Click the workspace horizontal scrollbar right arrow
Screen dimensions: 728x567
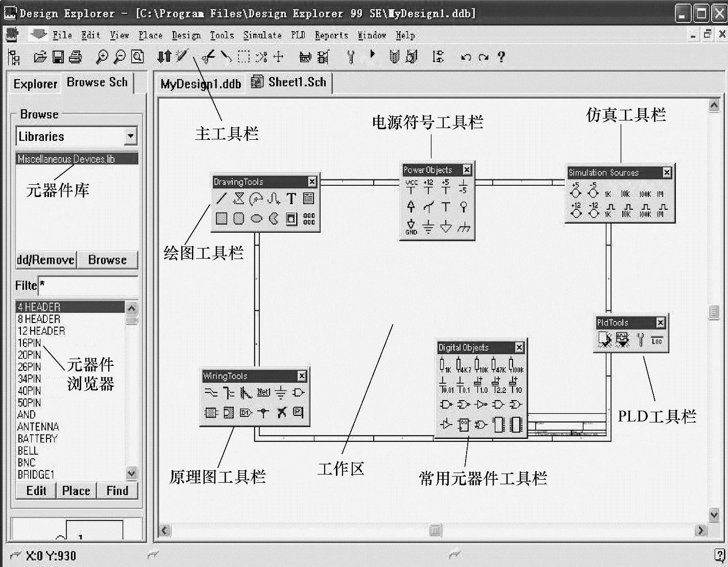click(700, 530)
